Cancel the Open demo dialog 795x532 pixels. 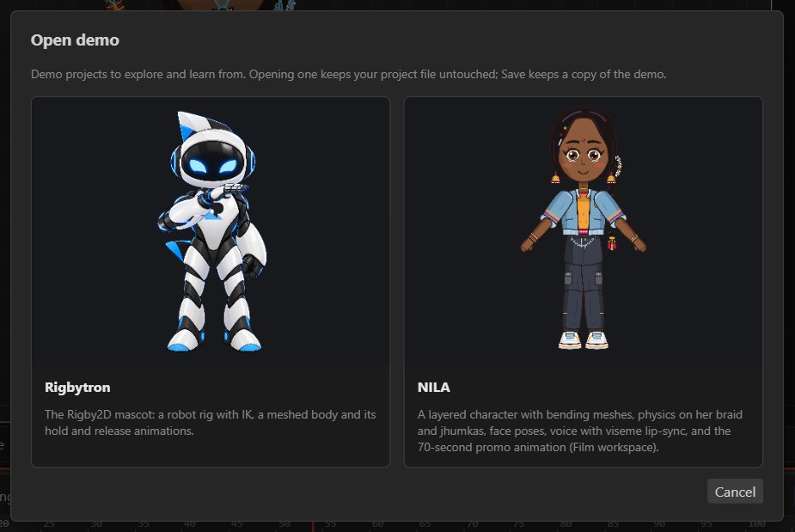point(735,492)
